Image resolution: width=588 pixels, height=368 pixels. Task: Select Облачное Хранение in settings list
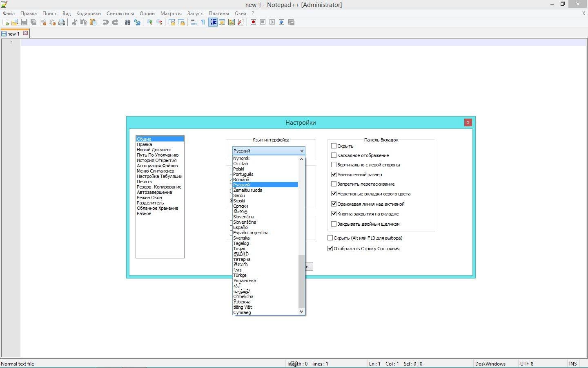click(x=160, y=208)
